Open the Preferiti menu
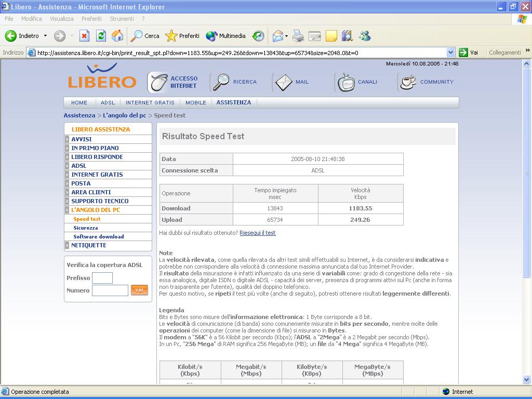The width and height of the screenshot is (532, 399). coord(91,19)
